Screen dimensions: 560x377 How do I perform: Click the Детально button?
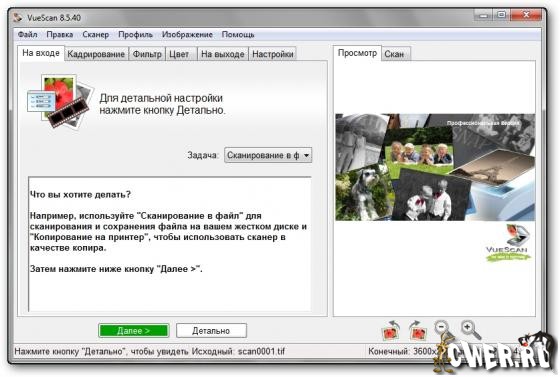click(211, 331)
